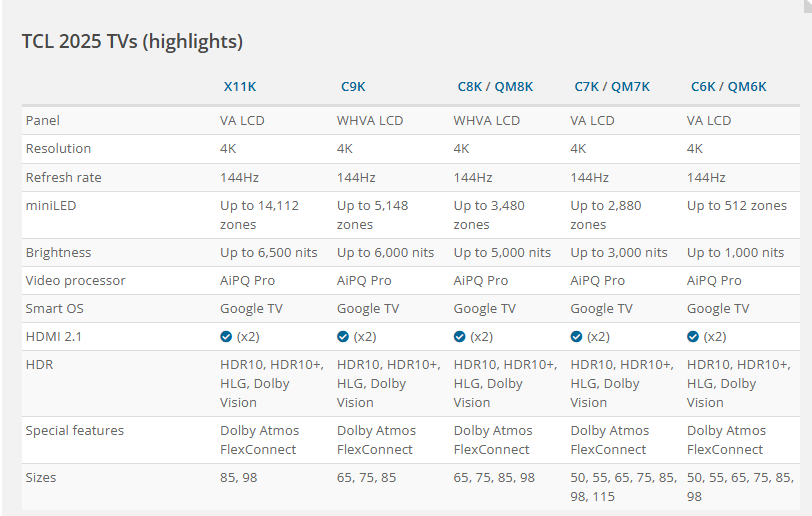Open the X11K model link
Image resolution: width=812 pixels, height=516 pixels.
click(240, 87)
